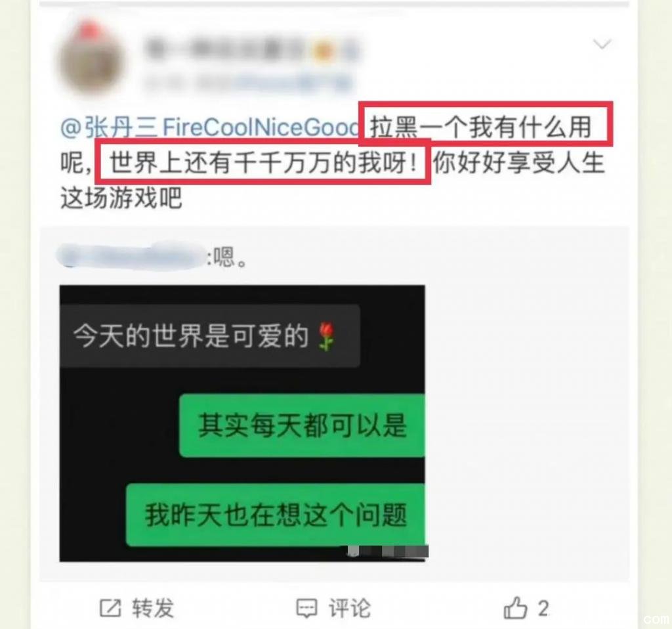Viewport: 672px width, 629px height.
Task: Open the blurred poster username
Action: point(252,51)
